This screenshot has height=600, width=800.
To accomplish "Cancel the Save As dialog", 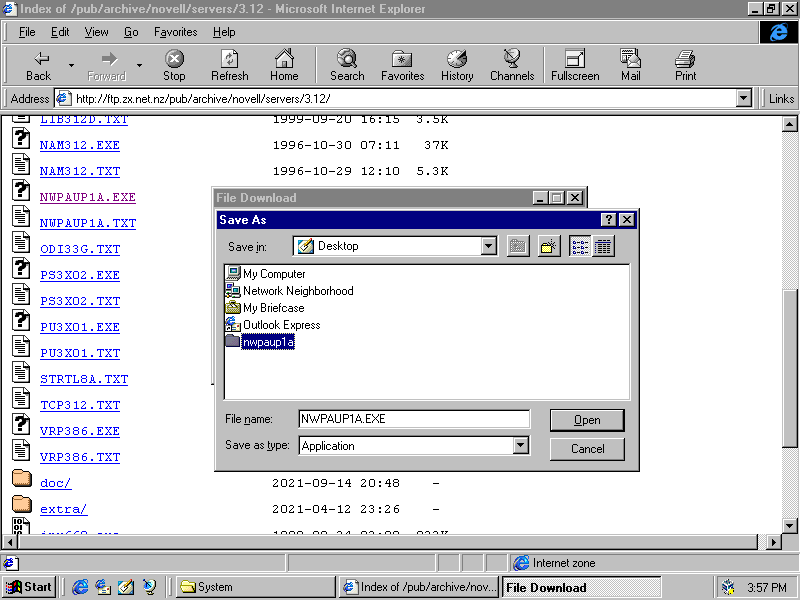I will pos(587,449).
